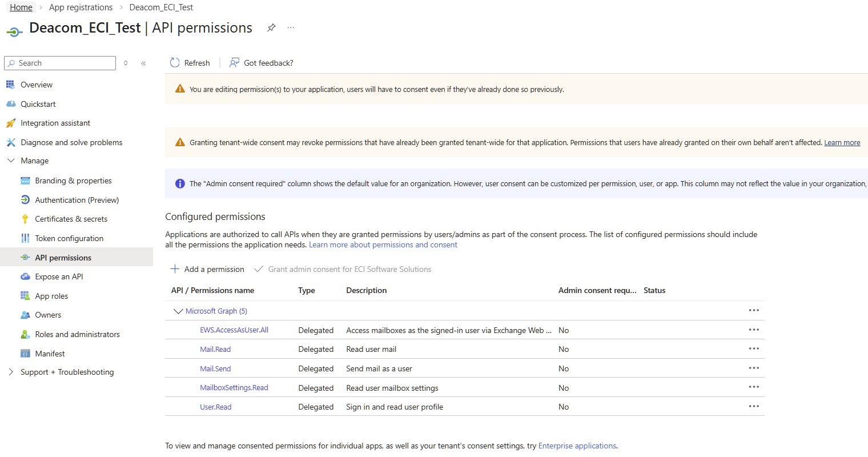868x457 pixels.
Task: Click the Refresh icon in the toolbar
Action: pyautogui.click(x=175, y=63)
